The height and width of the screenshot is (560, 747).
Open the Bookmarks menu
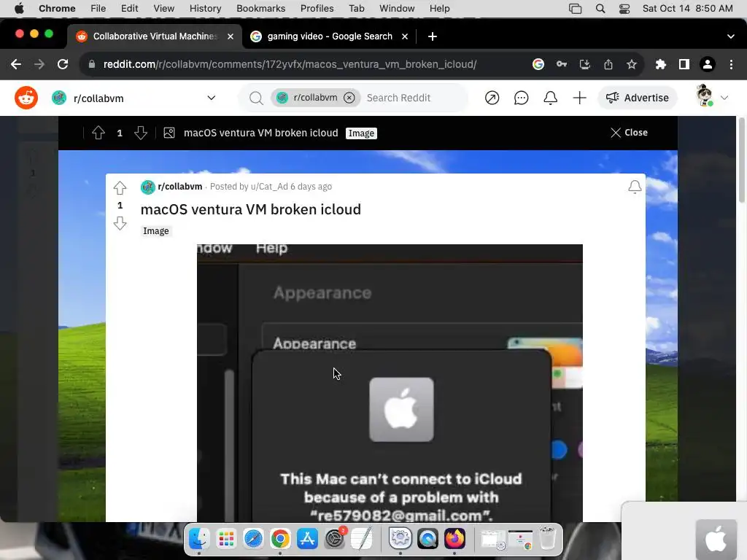tap(260, 9)
